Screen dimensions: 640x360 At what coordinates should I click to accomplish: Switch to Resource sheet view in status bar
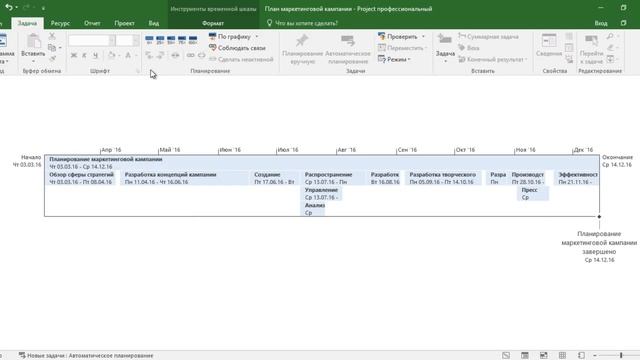(562, 355)
